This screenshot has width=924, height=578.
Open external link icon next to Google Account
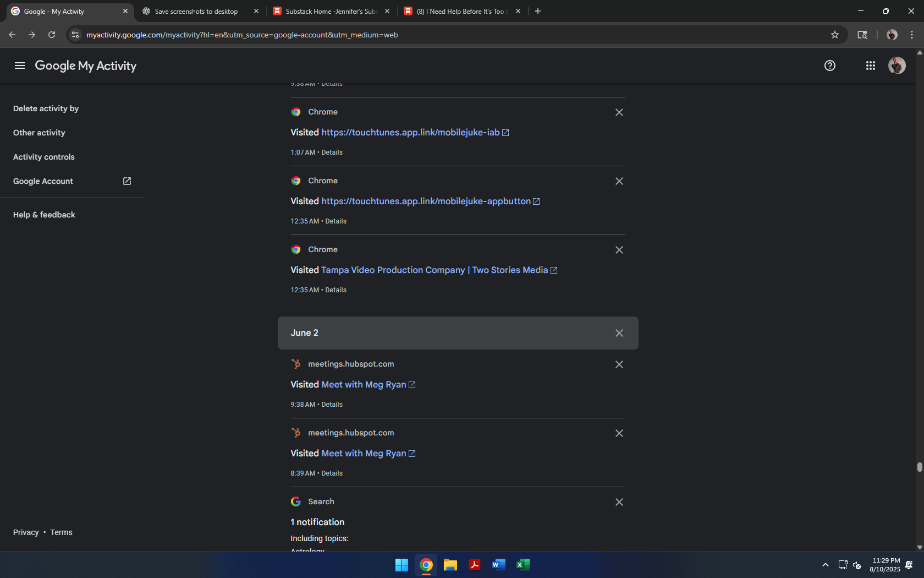pyautogui.click(x=127, y=181)
